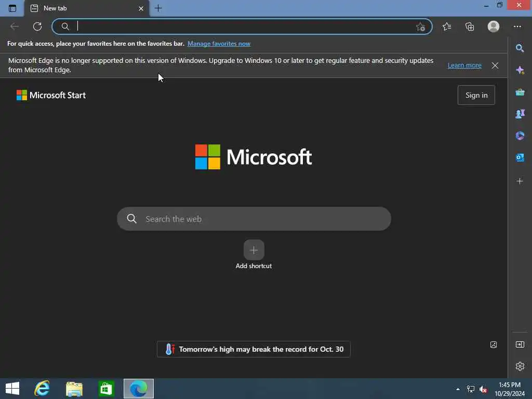Open the profile avatar
Viewport: 532px width, 399px height.
[494, 26]
